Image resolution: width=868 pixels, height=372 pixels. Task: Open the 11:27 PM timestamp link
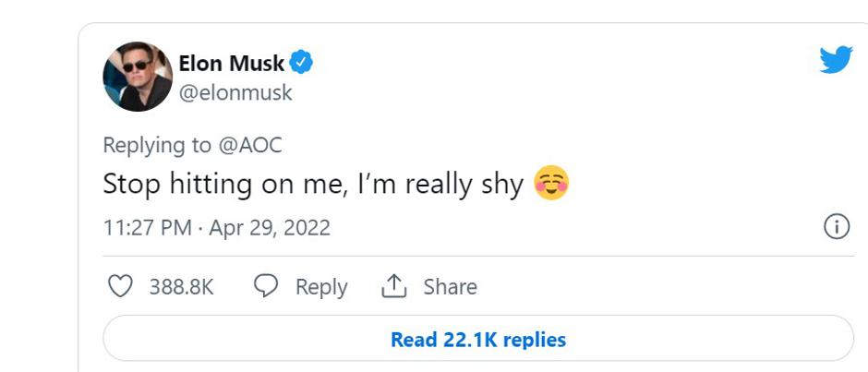point(147,228)
